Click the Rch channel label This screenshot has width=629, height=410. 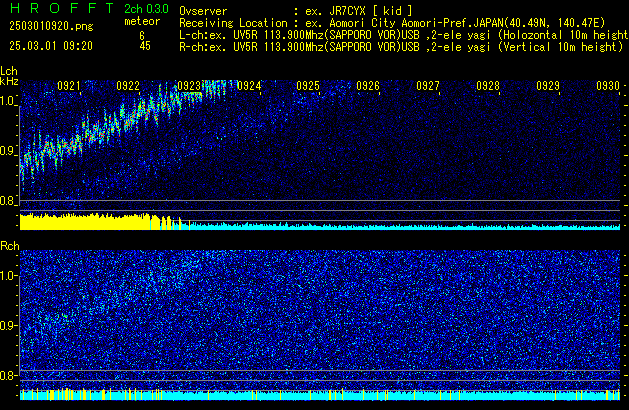(10, 246)
